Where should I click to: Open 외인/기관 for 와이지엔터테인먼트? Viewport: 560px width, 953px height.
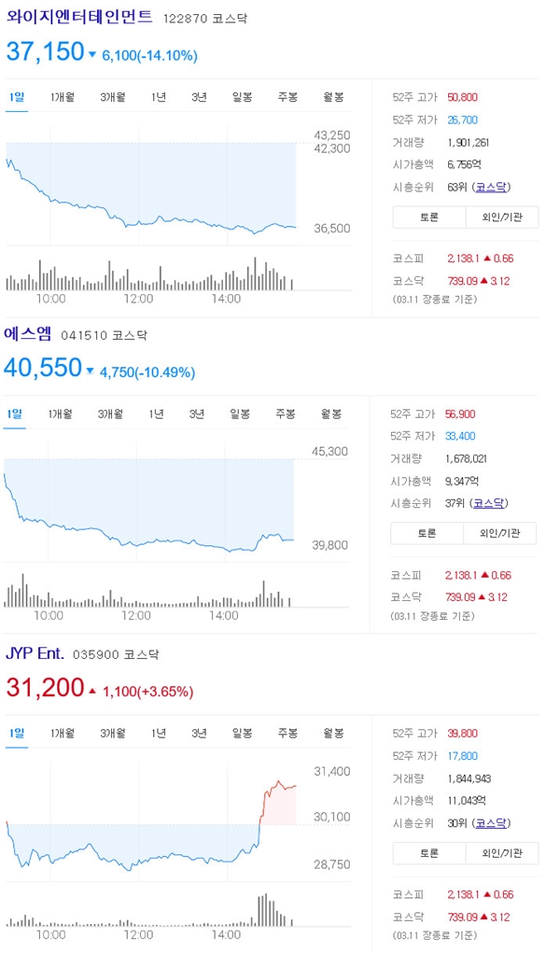(501, 217)
